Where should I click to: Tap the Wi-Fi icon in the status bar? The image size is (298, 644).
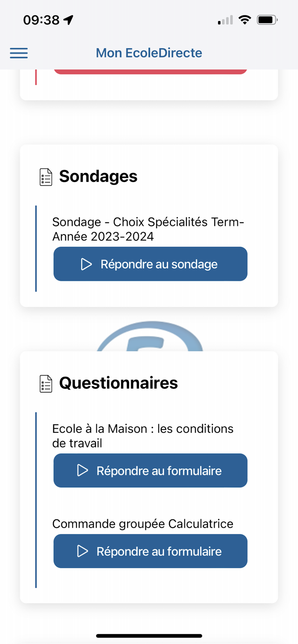tap(245, 19)
